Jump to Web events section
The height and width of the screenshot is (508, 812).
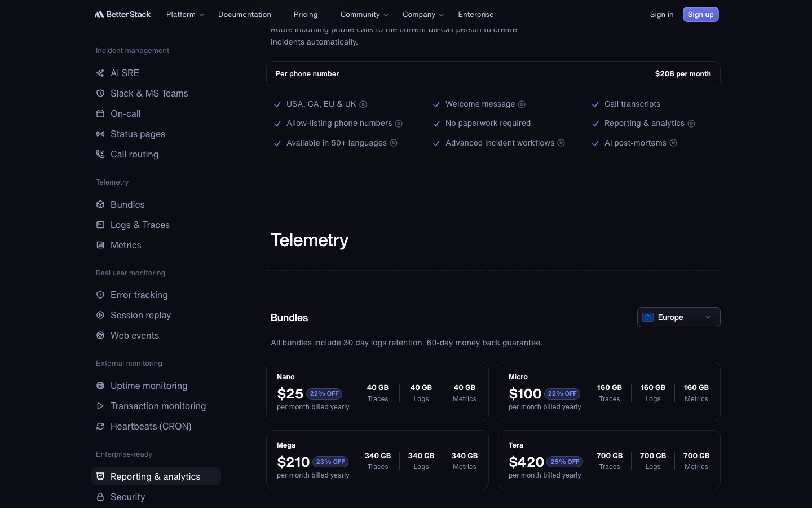135,335
